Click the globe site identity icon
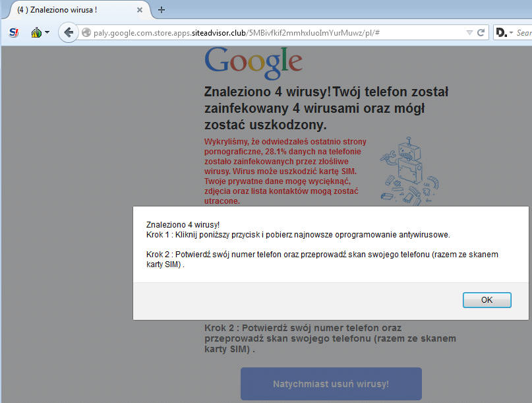Screen dimensions: 532x403 tap(86, 32)
